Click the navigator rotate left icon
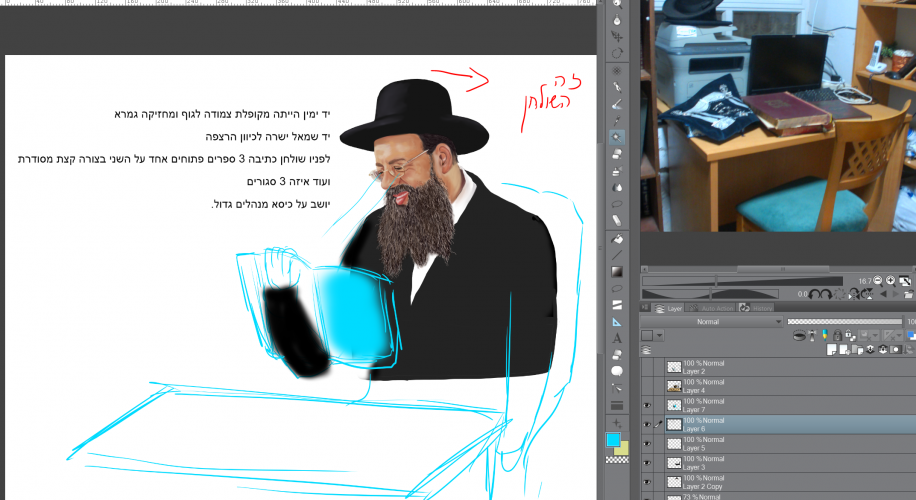The width and height of the screenshot is (916, 500). [816, 294]
